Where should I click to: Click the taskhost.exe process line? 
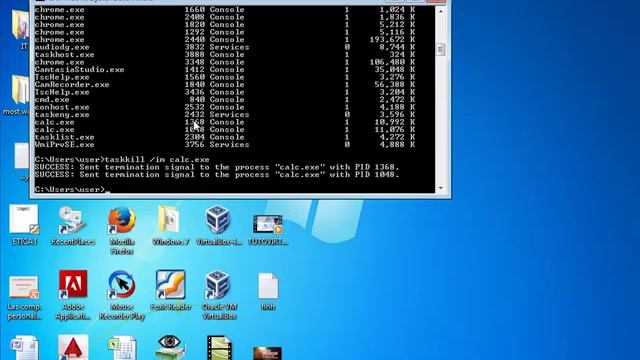coord(225,54)
